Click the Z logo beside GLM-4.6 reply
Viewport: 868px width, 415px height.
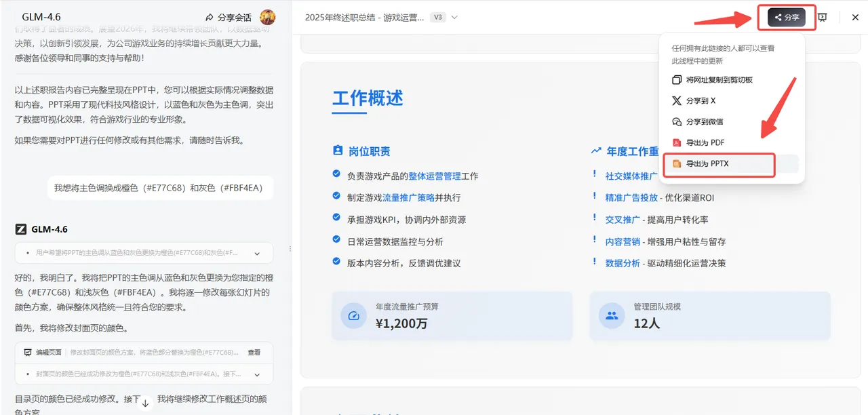(20, 229)
